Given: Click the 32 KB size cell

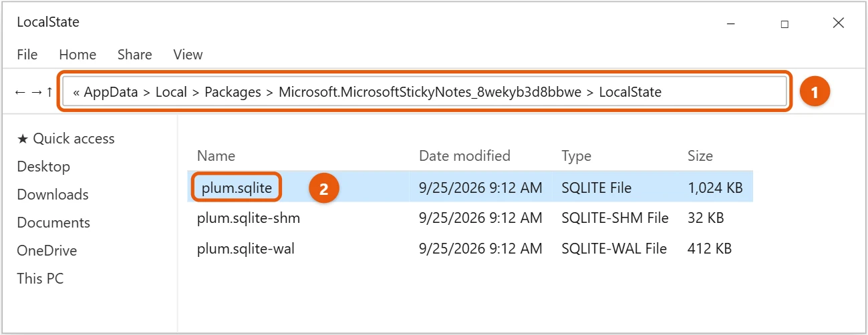Looking at the screenshot, I should pyautogui.click(x=706, y=218).
